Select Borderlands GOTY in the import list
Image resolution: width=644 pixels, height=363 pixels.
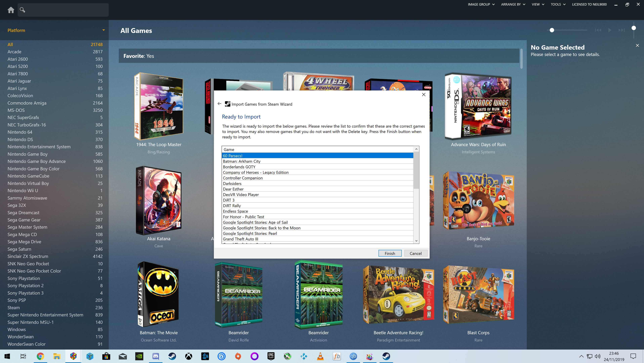318,167
